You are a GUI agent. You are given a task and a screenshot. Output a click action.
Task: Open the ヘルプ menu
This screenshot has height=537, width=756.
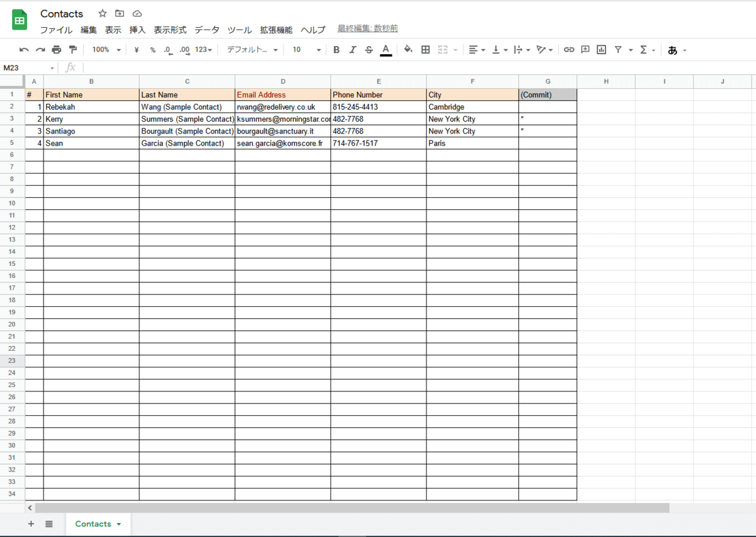(x=313, y=30)
